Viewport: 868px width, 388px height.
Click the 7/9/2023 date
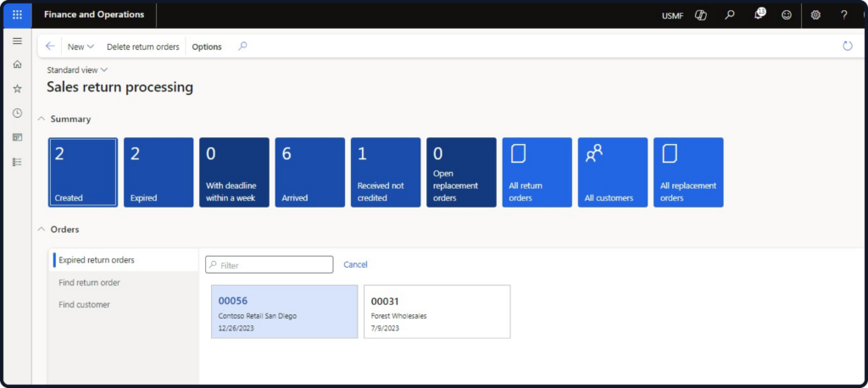tap(386, 328)
